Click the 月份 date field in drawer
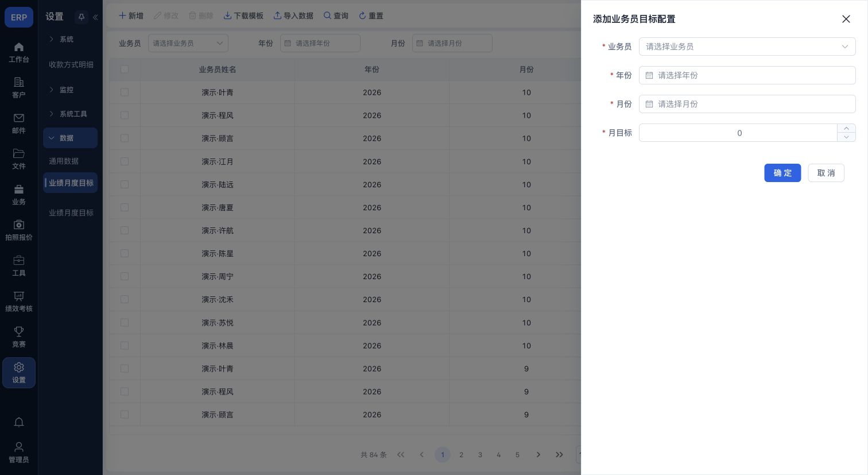This screenshot has width=868, height=475. [747, 104]
